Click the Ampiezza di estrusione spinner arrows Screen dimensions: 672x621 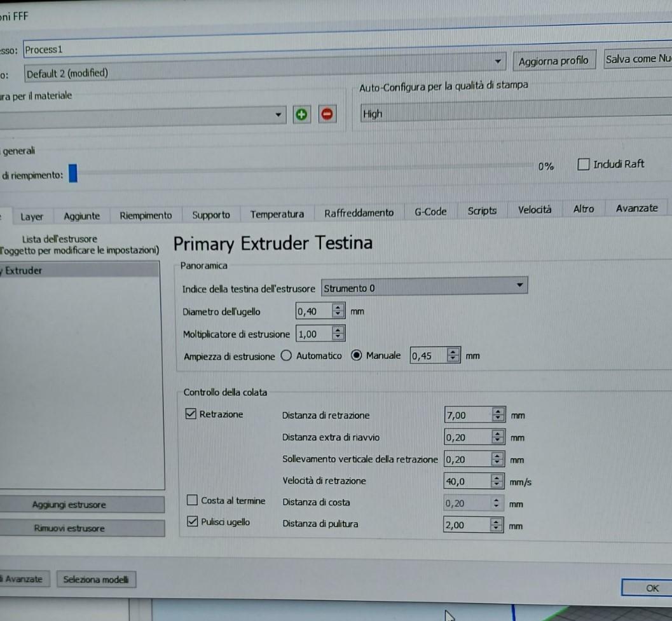point(453,356)
